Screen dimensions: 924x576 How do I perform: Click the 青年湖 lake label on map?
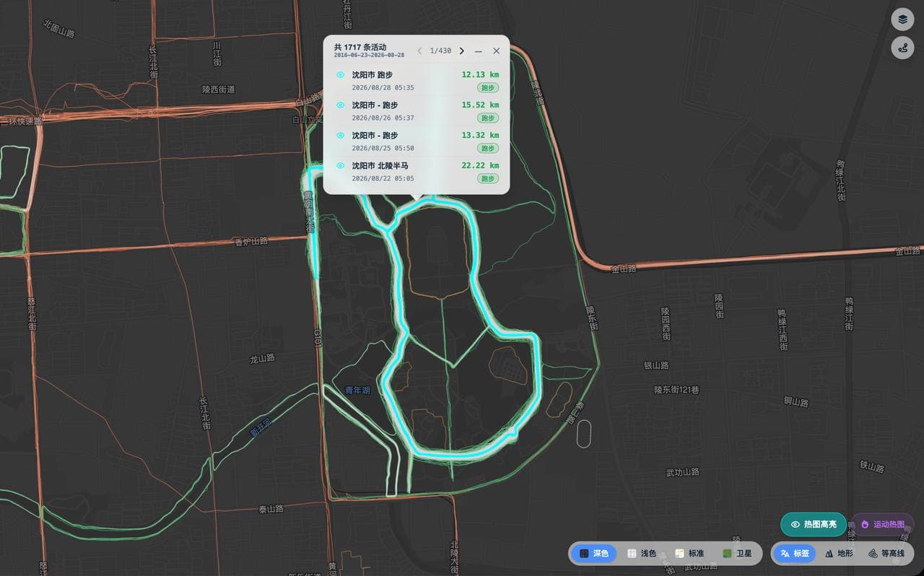pyautogui.click(x=357, y=390)
